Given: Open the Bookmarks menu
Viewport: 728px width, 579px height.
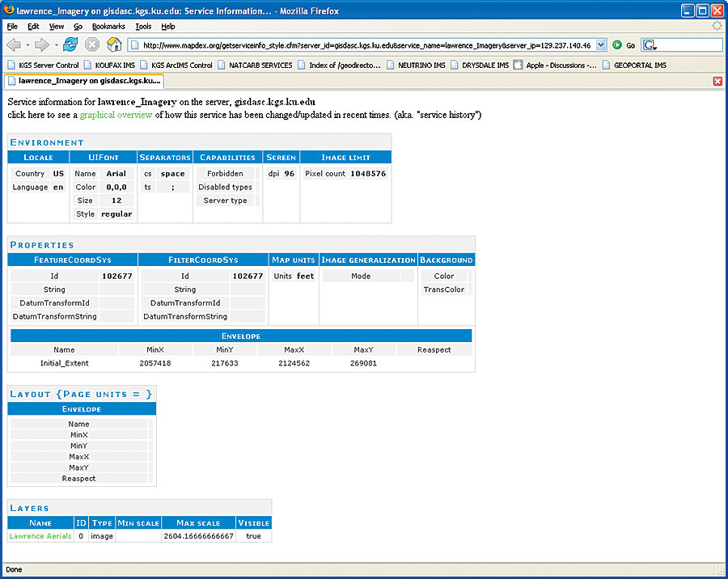Looking at the screenshot, I should [108, 27].
